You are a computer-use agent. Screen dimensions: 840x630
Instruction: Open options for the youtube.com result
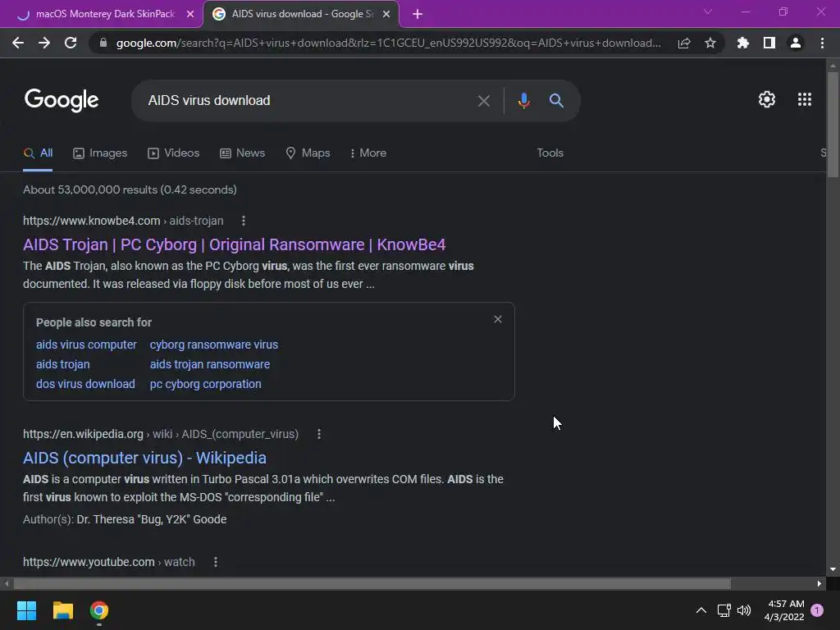point(216,562)
